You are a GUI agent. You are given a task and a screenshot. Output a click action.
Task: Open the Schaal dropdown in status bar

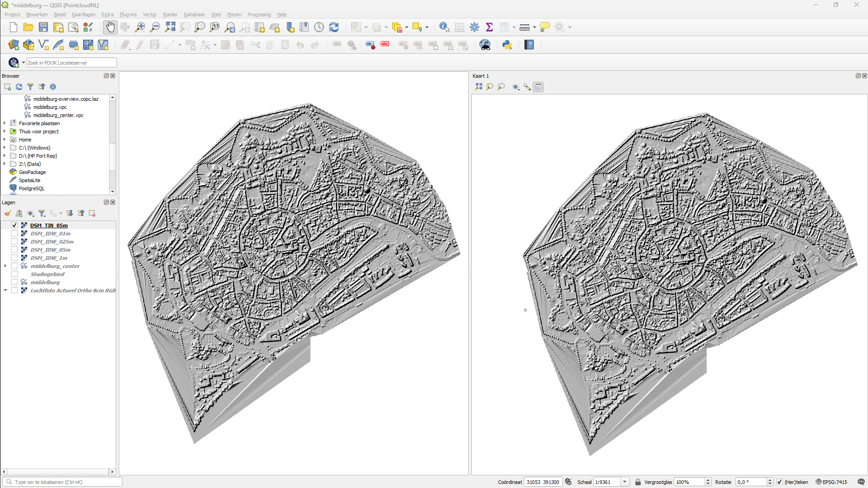pos(625,482)
